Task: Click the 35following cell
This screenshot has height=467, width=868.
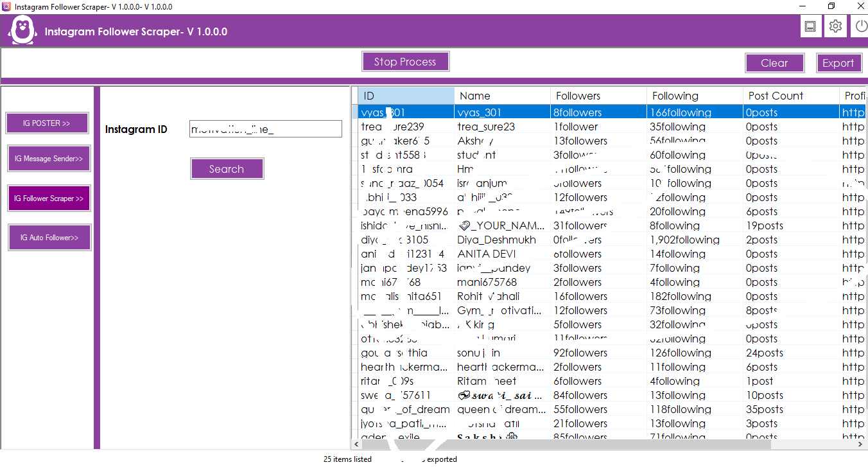Action: (x=695, y=127)
